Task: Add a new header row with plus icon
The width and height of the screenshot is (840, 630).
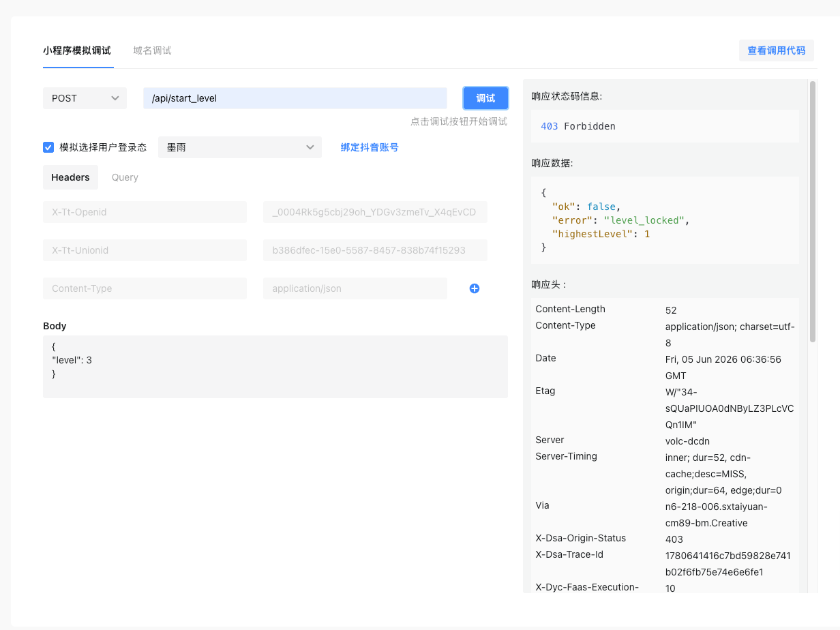Action: (475, 288)
